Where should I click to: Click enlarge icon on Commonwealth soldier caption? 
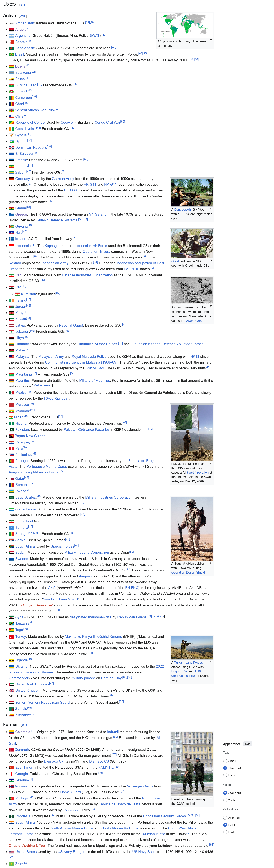(211, 306)
